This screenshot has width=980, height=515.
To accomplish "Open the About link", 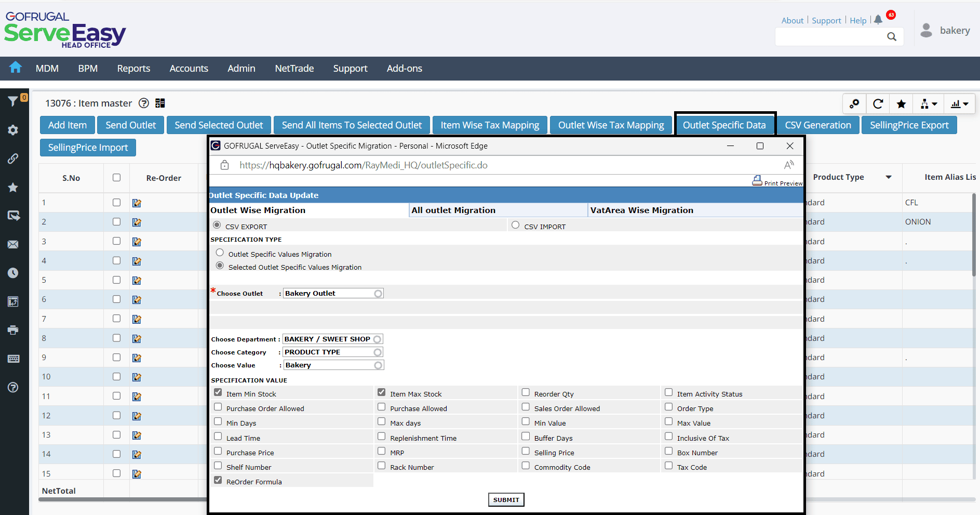I will click(x=793, y=20).
